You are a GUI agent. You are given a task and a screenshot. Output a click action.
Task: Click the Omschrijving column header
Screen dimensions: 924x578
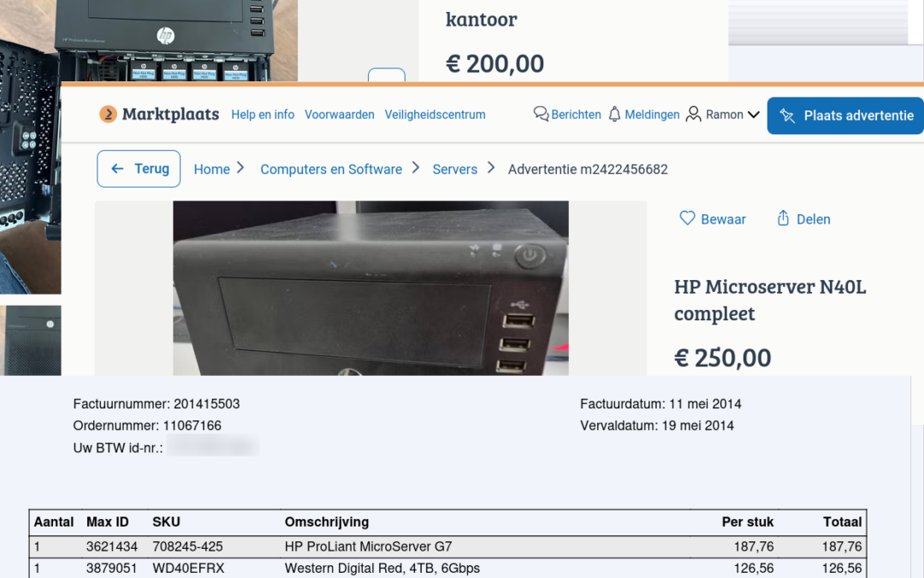[x=327, y=522]
